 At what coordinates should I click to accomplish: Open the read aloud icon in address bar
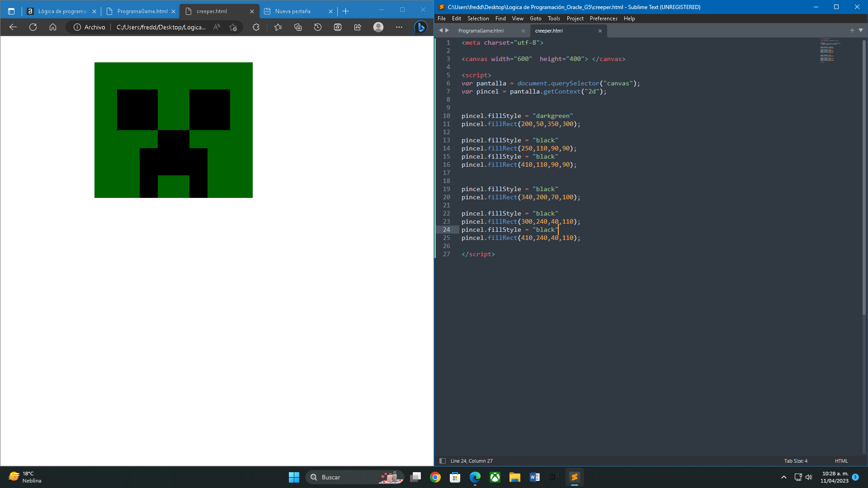tap(217, 27)
